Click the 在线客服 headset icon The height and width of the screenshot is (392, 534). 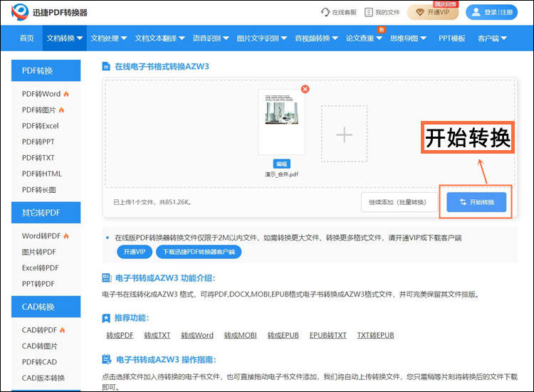pyautogui.click(x=325, y=12)
